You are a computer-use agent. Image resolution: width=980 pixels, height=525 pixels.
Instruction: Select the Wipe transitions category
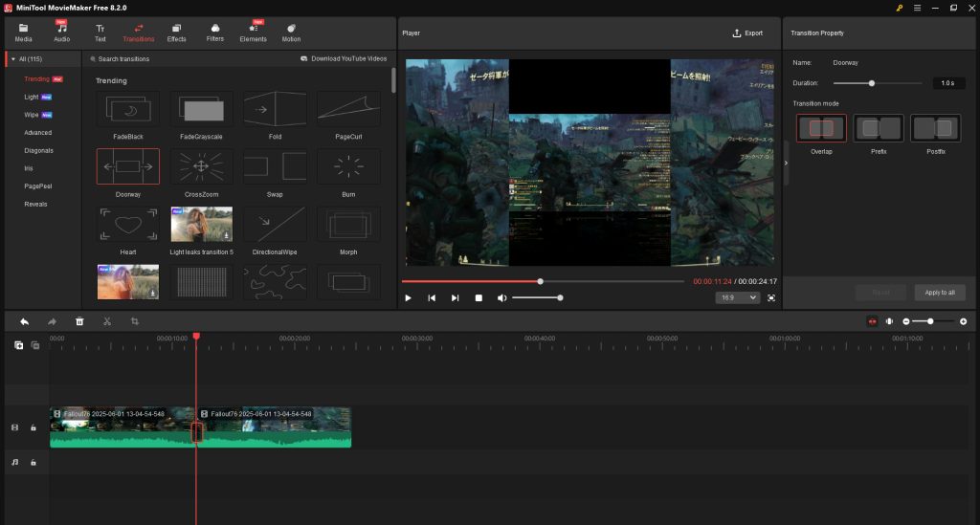point(32,115)
